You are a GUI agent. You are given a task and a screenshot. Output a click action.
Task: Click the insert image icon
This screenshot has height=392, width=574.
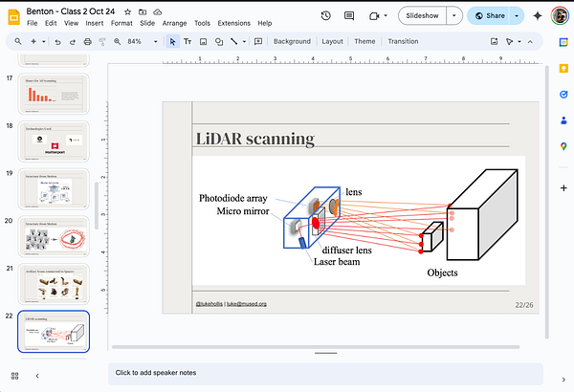(203, 42)
